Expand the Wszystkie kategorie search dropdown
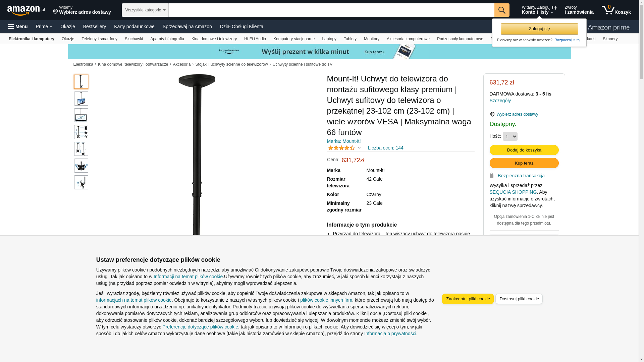This screenshot has width=644, height=362. click(x=145, y=10)
